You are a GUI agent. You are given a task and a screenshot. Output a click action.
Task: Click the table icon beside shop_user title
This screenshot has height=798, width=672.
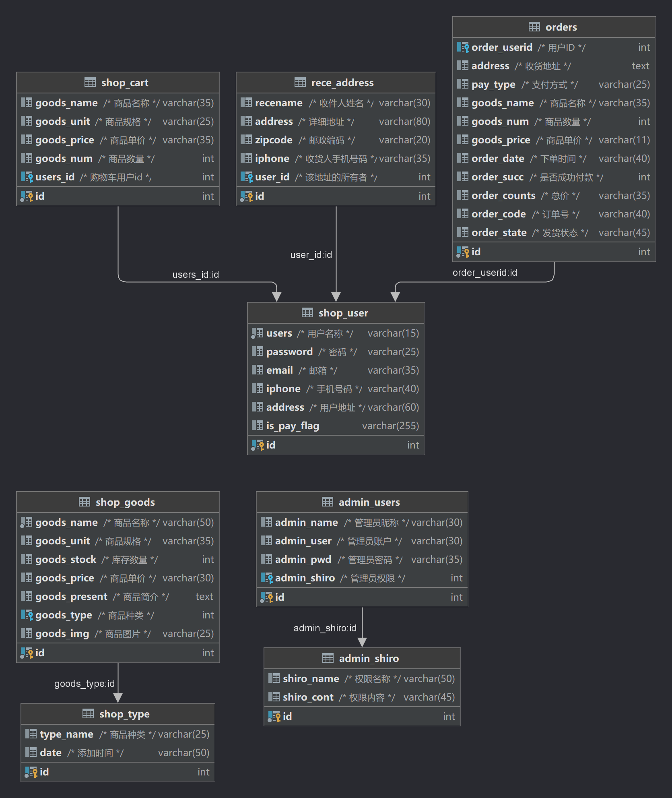coord(307,313)
